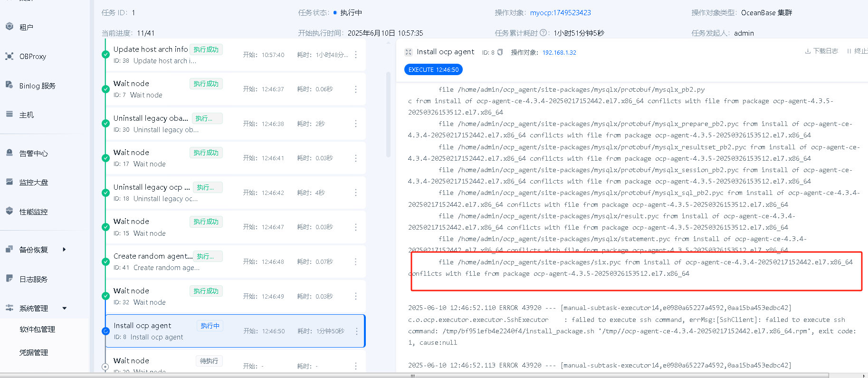868x378 pixels.
Task: Click the OBProxy icon in the sidebar
Action: click(10, 56)
